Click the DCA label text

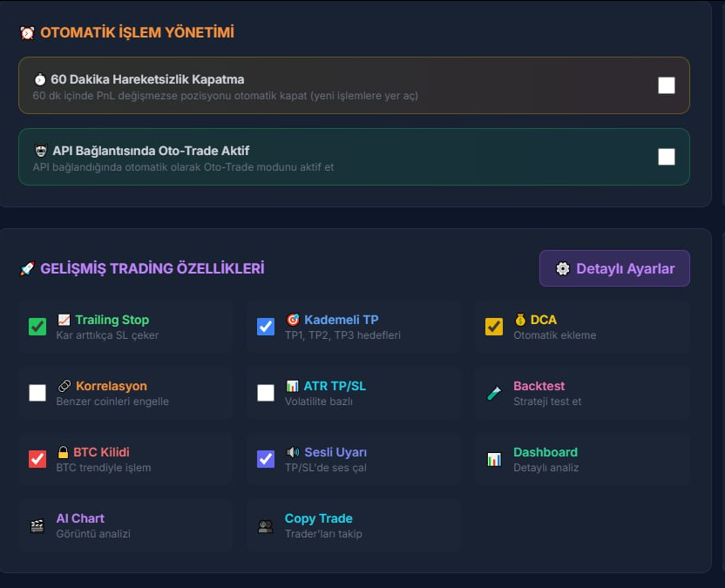(x=543, y=320)
